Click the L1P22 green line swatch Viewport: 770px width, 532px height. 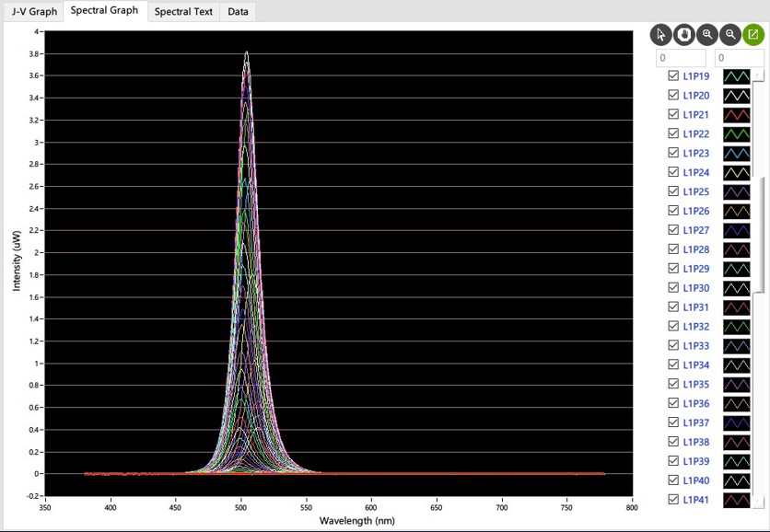(737, 133)
